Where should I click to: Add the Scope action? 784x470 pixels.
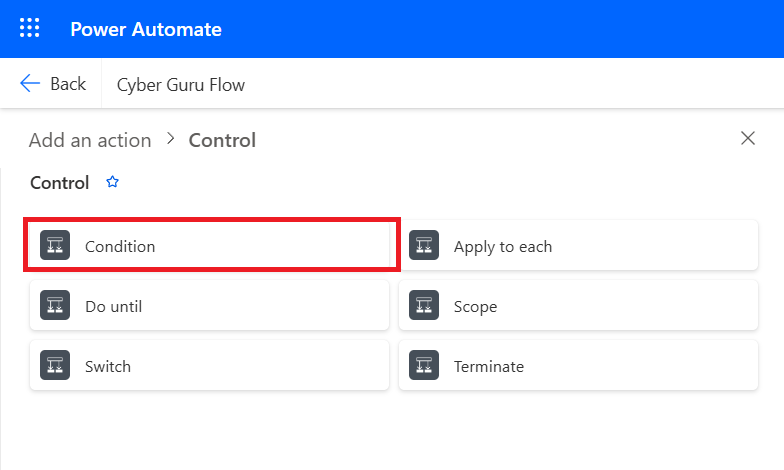[578, 305]
